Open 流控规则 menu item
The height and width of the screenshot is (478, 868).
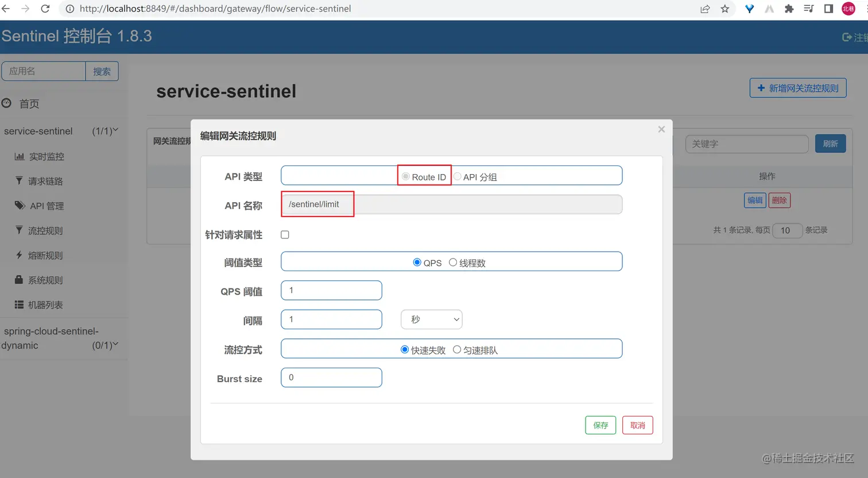(45, 230)
